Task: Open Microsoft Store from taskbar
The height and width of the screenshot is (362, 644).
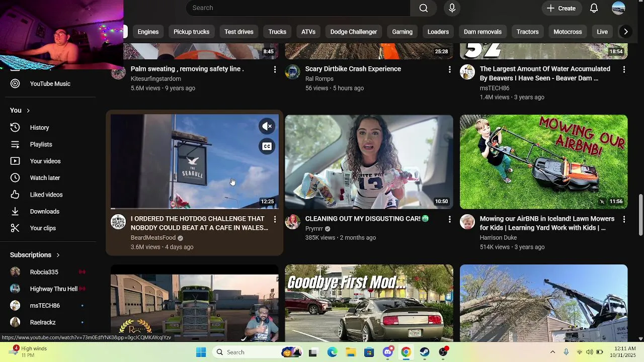Action: coord(369,352)
